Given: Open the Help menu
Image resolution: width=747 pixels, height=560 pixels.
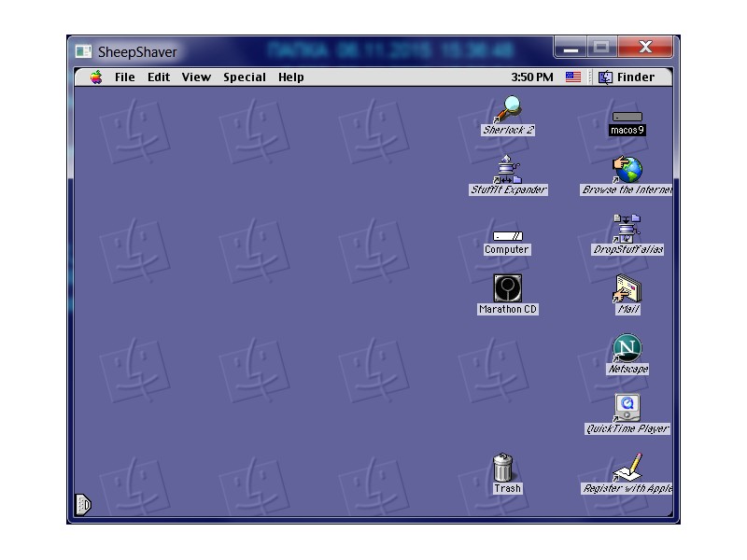Looking at the screenshot, I should (291, 77).
